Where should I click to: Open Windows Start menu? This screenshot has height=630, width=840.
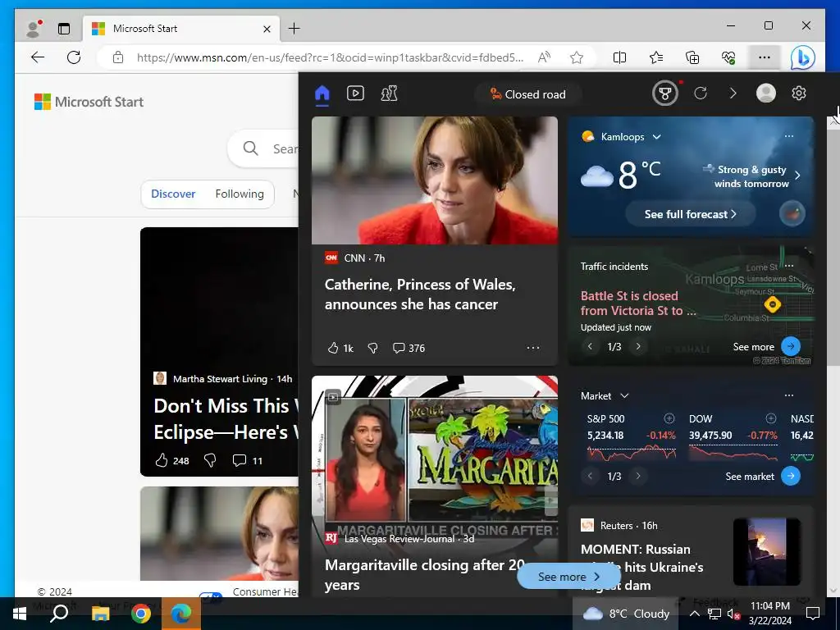pyautogui.click(x=20, y=614)
